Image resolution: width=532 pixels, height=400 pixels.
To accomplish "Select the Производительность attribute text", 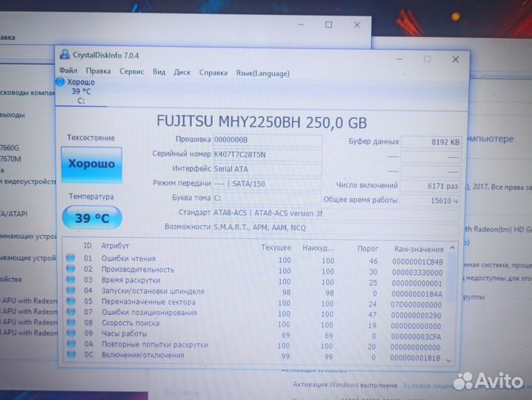I will pos(138,270).
